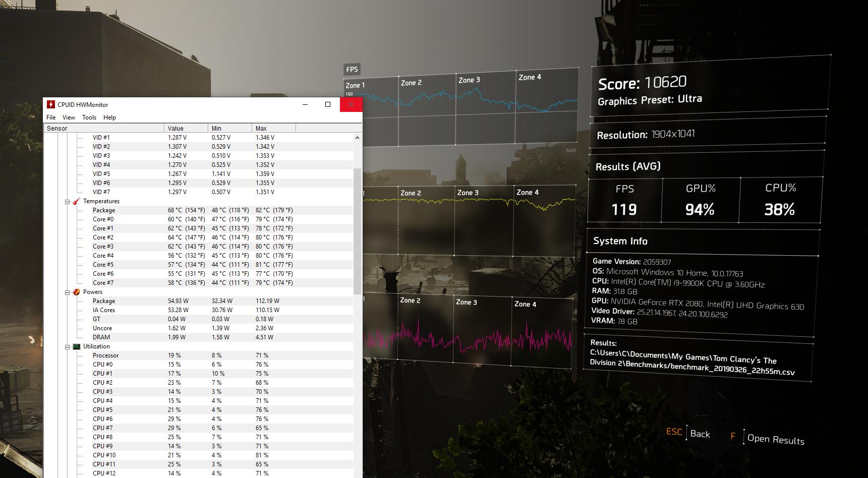Image resolution: width=868 pixels, height=478 pixels.
Task: Click the Utilization chip icon
Action: (76, 346)
